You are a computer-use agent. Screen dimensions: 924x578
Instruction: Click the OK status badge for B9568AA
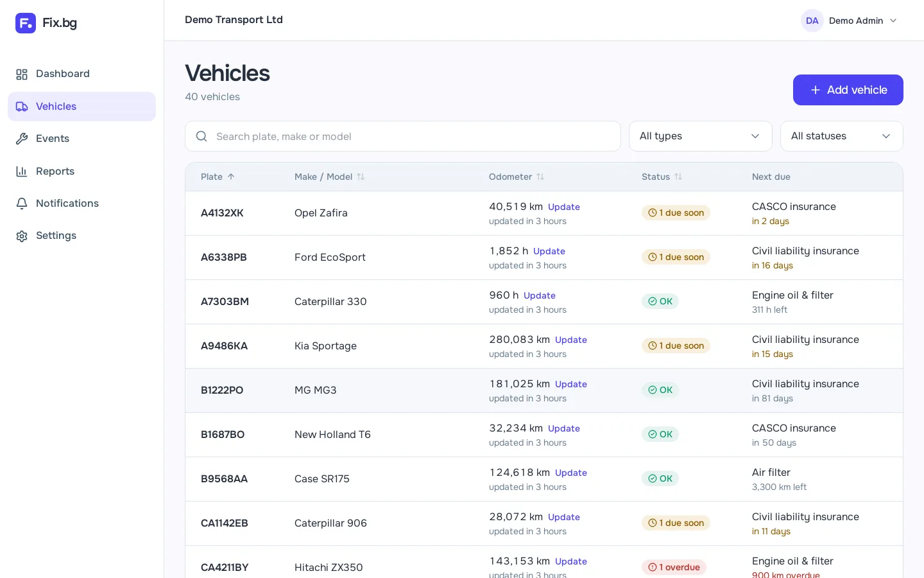[x=660, y=478]
